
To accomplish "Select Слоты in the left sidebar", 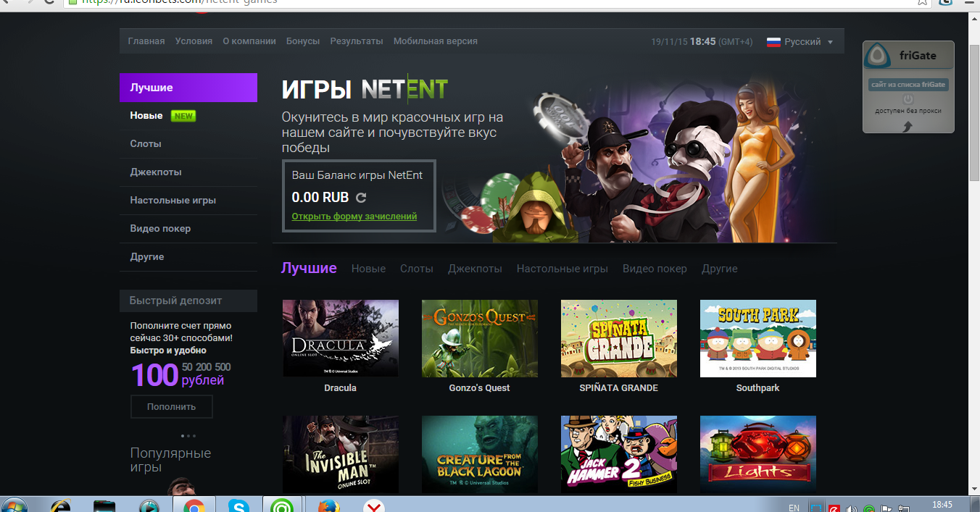I will [x=146, y=144].
